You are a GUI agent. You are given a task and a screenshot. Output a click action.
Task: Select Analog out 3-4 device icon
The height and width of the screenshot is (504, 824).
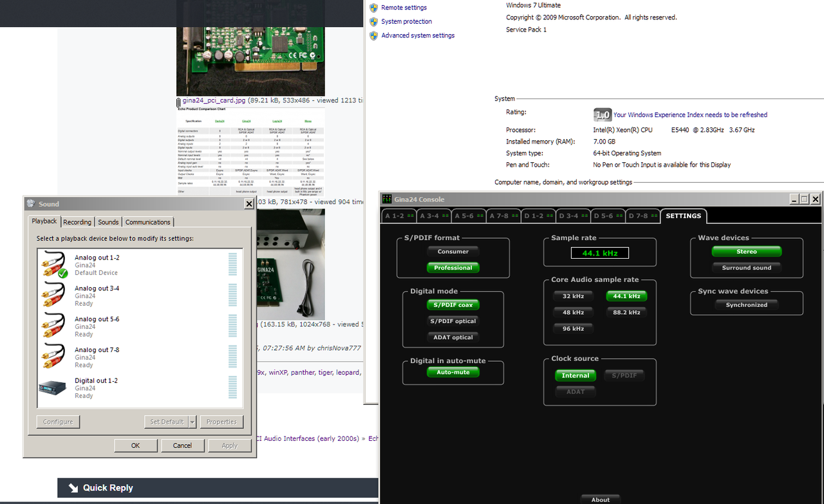pyautogui.click(x=53, y=295)
